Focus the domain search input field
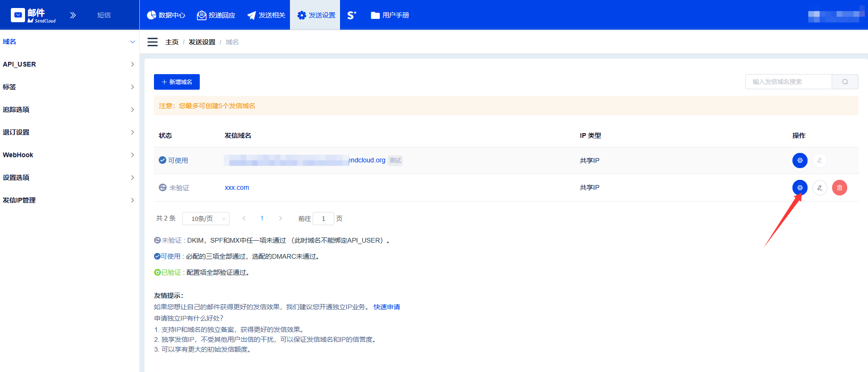Viewport: 868px width, 372px height. (x=788, y=82)
